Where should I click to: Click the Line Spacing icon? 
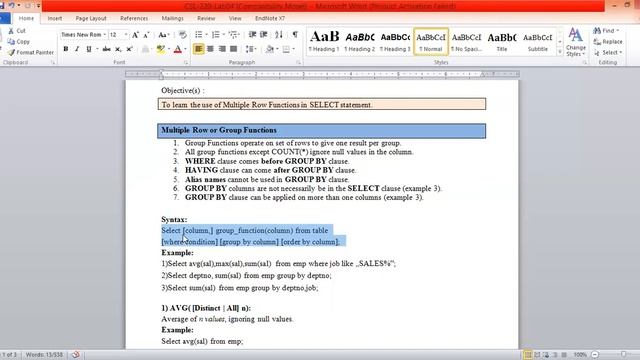click(249, 49)
